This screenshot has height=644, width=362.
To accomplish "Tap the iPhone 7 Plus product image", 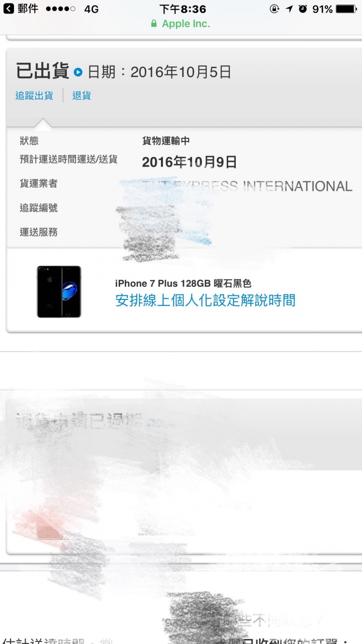I will point(59,291).
